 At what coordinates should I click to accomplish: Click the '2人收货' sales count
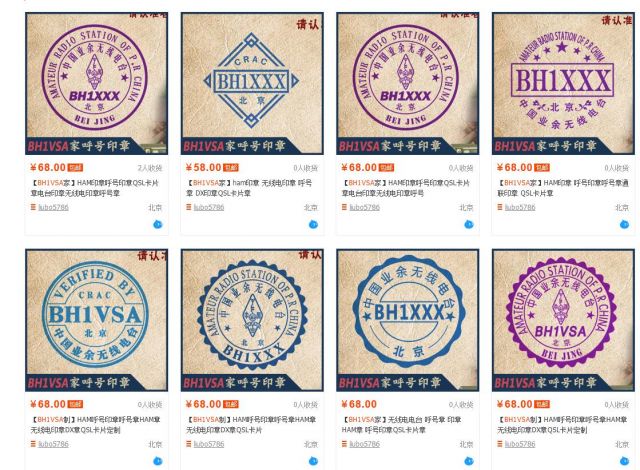(149, 168)
